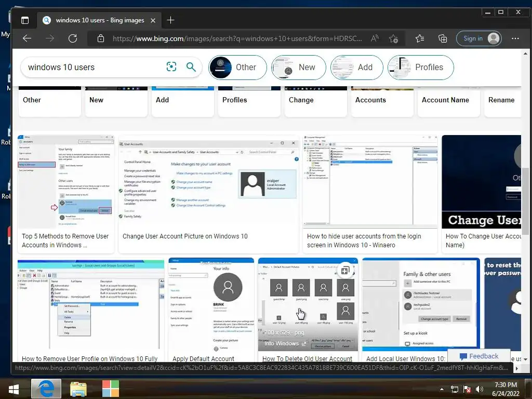The image size is (532, 399).
Task: Open the Apply Default Account image
Action: coord(211,304)
